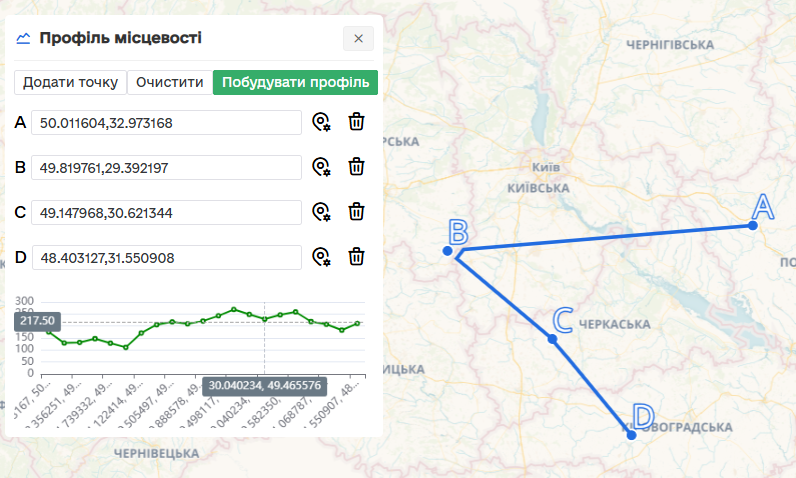
Task: Close the 'Профіль місцевості' panel
Action: [358, 39]
